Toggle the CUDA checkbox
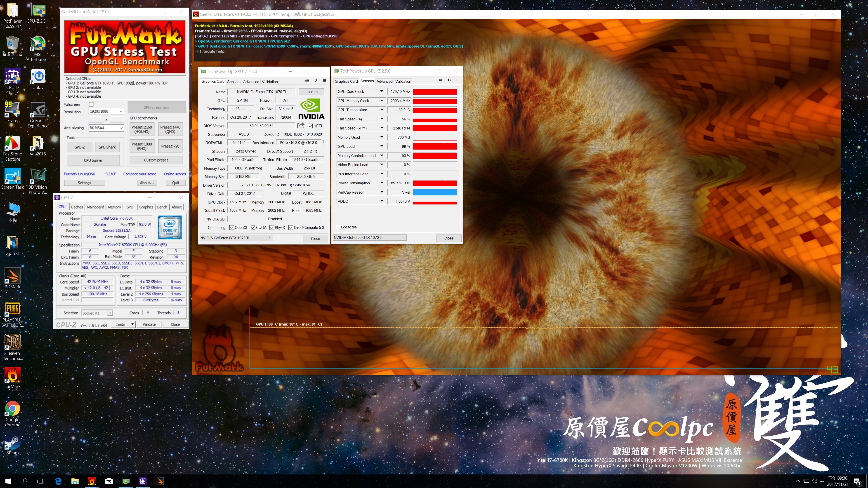868x488 pixels. [x=253, y=228]
